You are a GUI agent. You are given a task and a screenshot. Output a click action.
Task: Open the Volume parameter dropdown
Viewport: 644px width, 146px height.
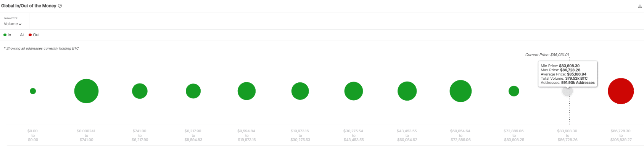pos(13,24)
